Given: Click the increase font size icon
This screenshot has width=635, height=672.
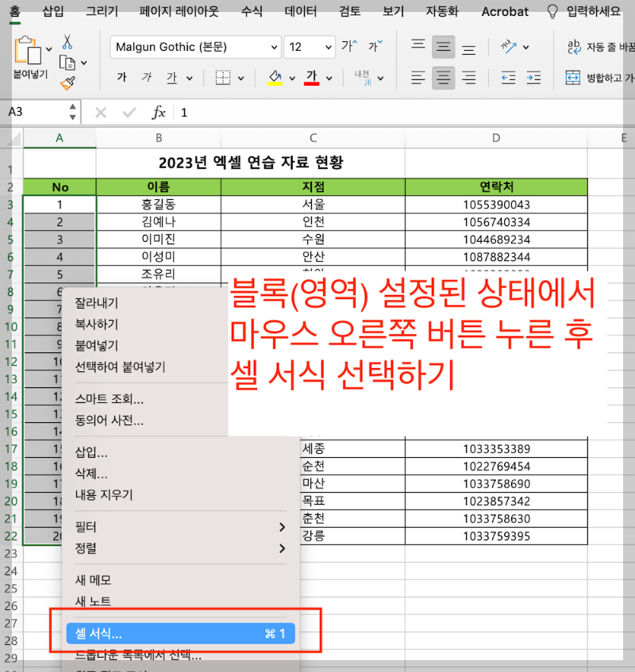Looking at the screenshot, I should pos(347,46).
